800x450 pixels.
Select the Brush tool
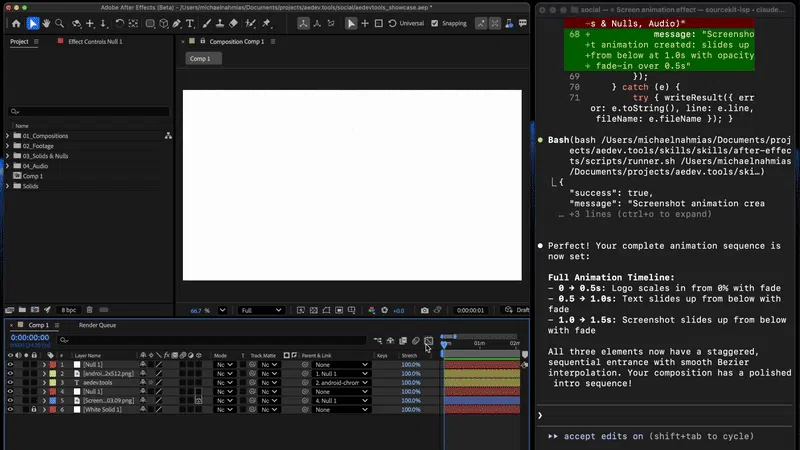[x=207, y=23]
